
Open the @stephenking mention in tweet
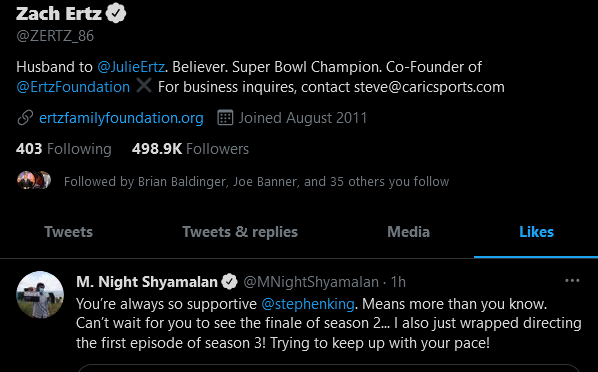tap(308, 304)
